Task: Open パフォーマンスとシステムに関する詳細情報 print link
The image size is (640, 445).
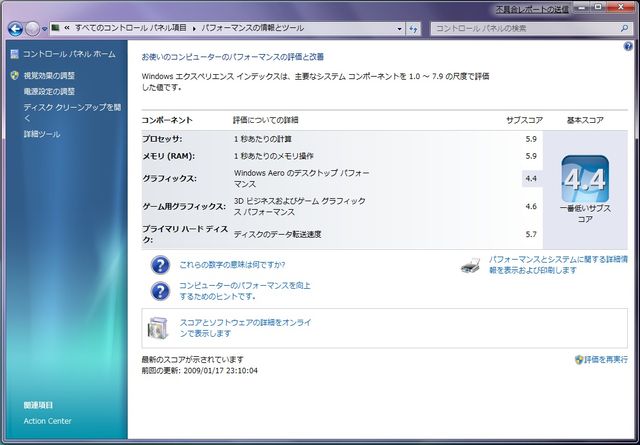Action: (x=558, y=265)
